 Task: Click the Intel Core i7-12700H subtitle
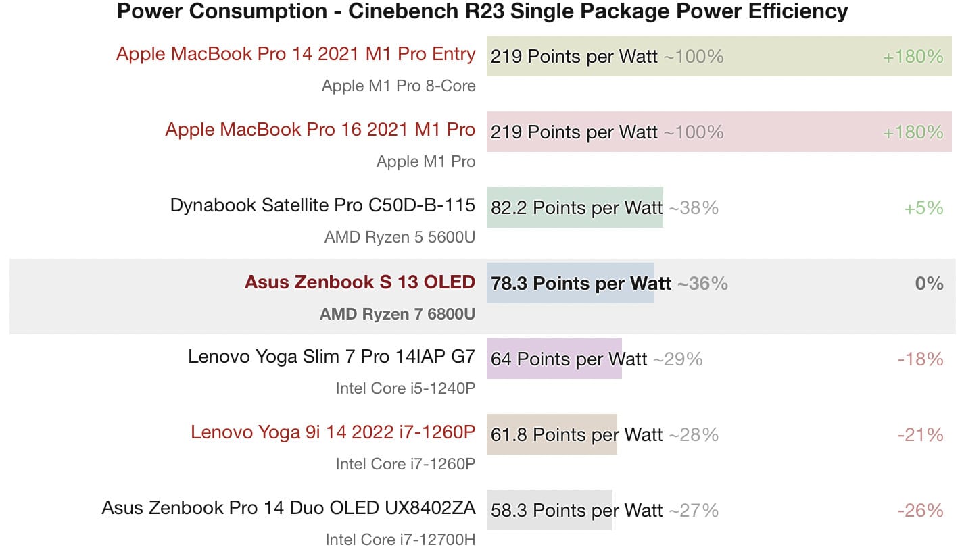click(x=400, y=540)
